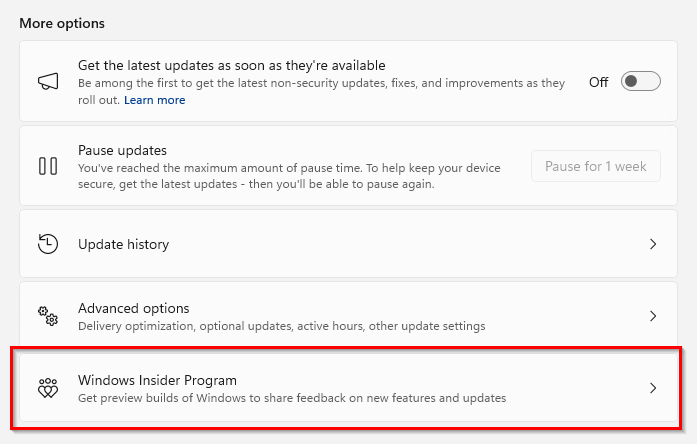697x444 pixels.
Task: Click the Delivery optimization description text
Action: pos(281,326)
